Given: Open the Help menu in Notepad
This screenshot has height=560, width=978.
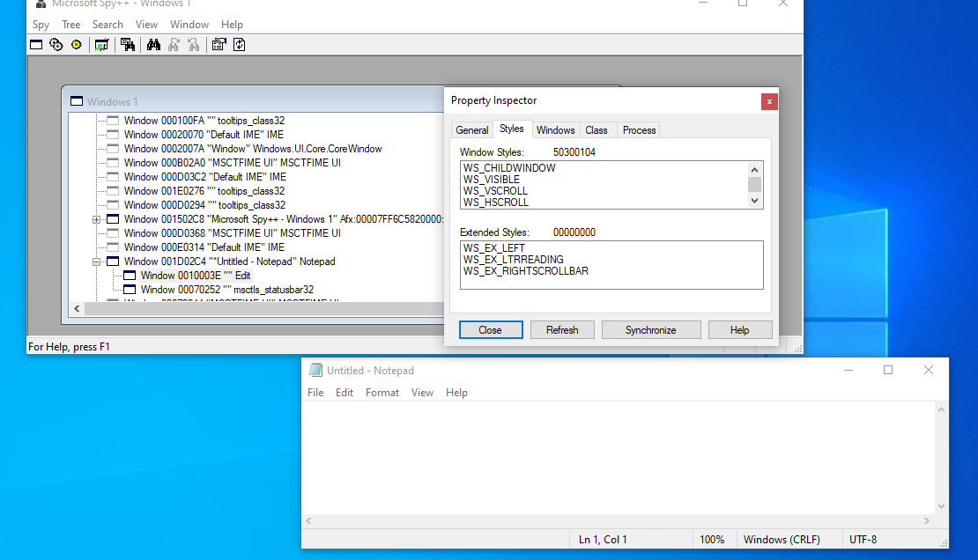Looking at the screenshot, I should (456, 392).
